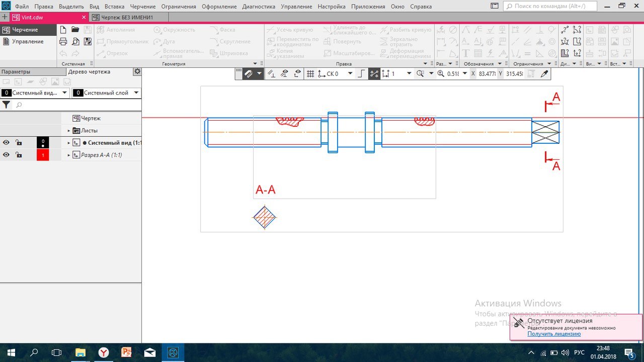Toggle the lock on Разрез А-А view
Screen dimensions: 644x362
(x=19, y=155)
